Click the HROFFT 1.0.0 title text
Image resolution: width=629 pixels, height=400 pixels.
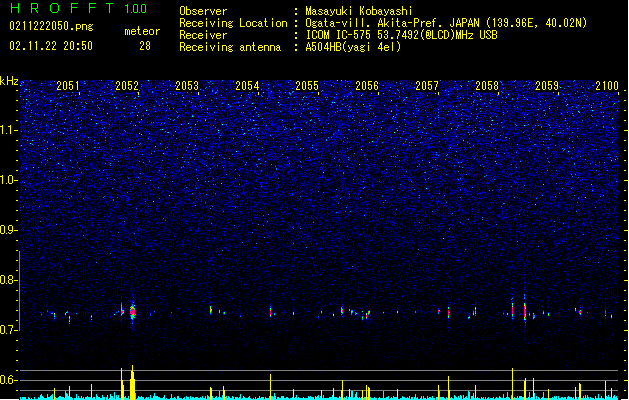pos(78,8)
